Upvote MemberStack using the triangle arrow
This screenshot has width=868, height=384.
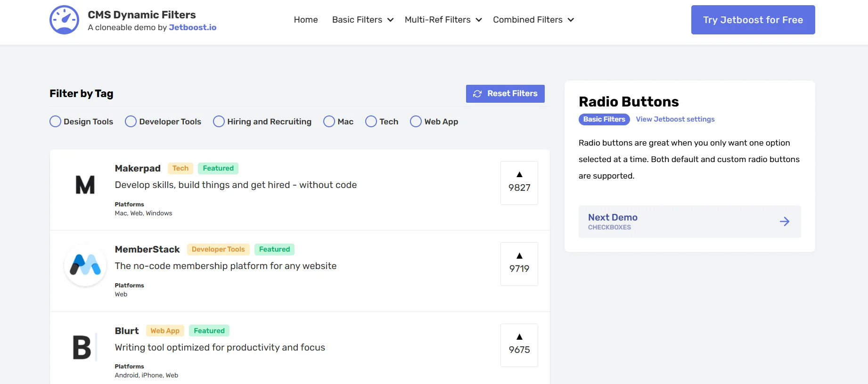click(519, 256)
